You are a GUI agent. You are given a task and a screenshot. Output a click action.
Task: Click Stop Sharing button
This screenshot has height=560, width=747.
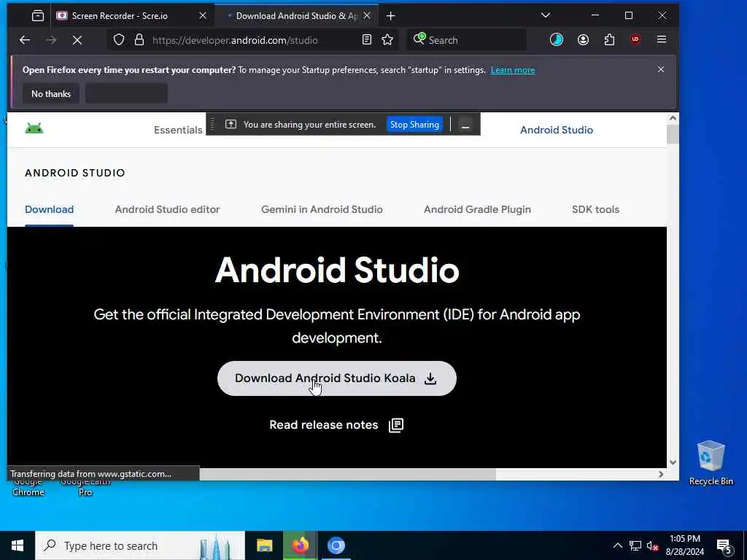click(414, 125)
